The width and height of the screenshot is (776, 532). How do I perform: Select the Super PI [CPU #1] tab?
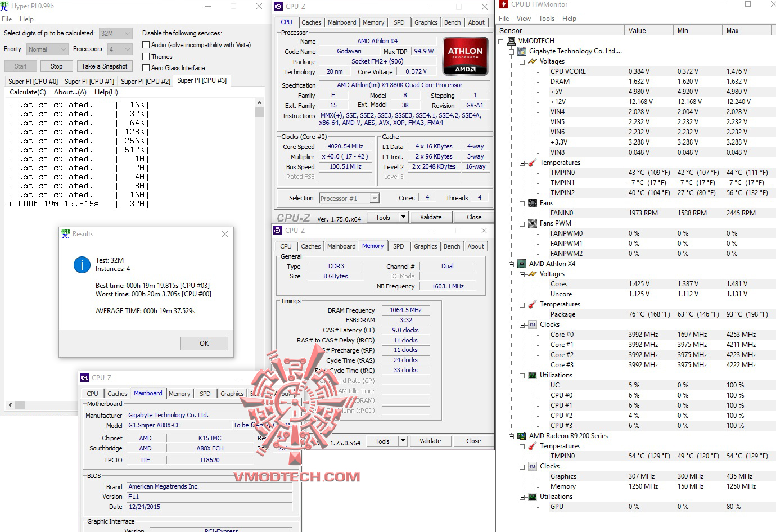(89, 82)
